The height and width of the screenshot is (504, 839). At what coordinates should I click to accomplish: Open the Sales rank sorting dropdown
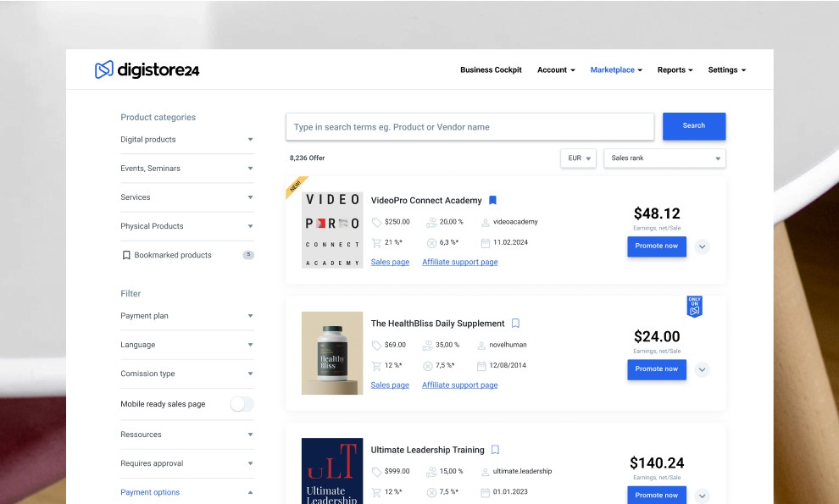click(664, 158)
